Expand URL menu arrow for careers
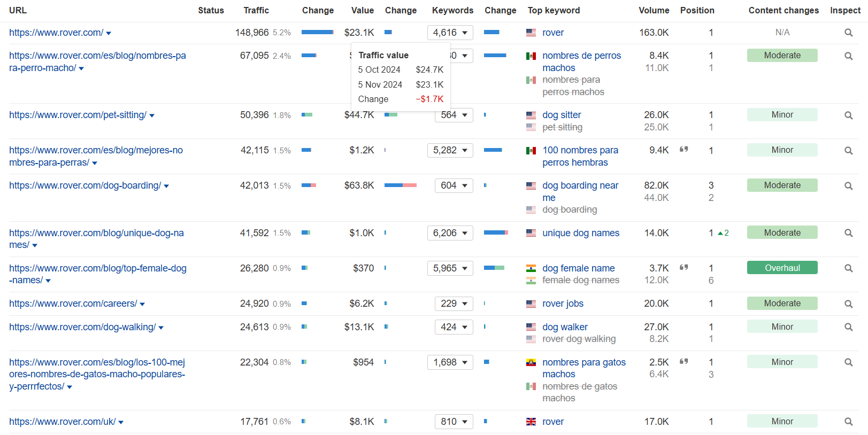 coord(142,305)
